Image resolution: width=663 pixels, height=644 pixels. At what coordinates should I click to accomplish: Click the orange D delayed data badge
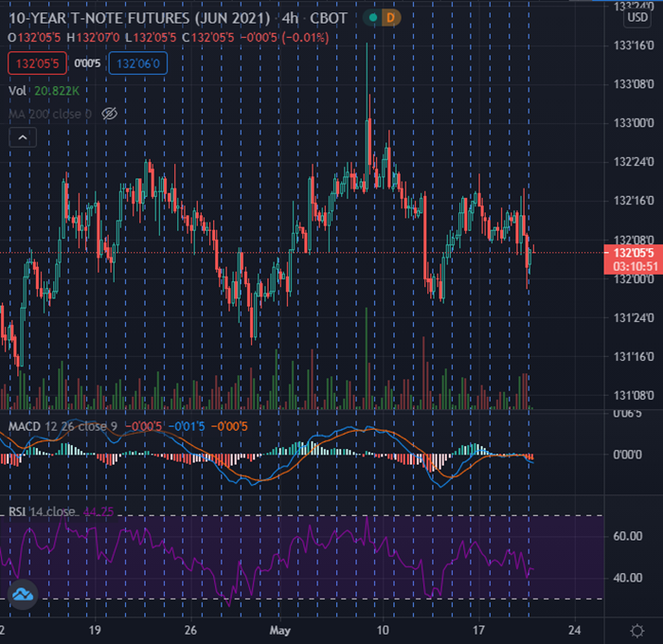point(392,17)
